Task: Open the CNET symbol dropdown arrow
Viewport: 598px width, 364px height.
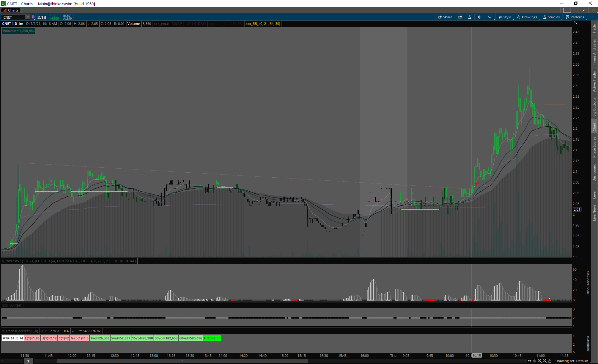Action: click(x=28, y=17)
